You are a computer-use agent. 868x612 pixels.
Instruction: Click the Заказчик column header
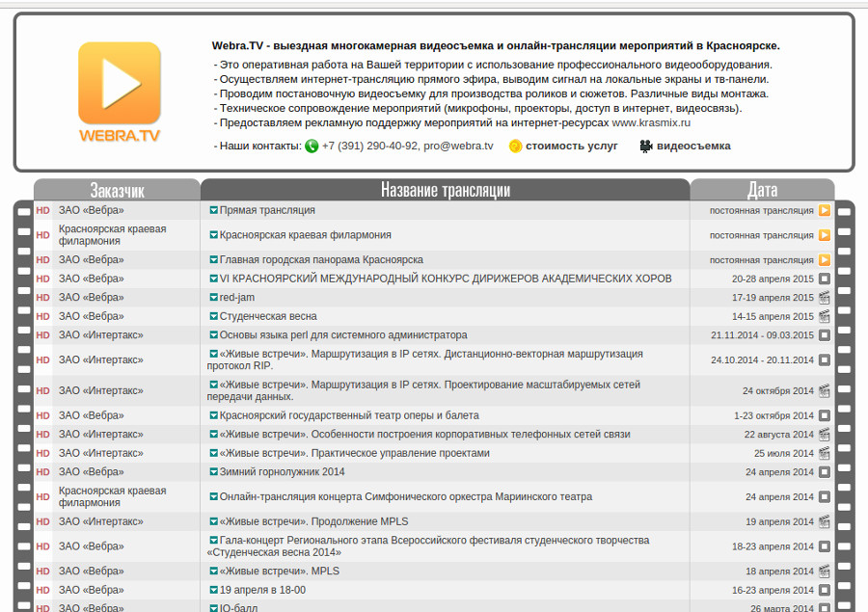click(x=117, y=190)
